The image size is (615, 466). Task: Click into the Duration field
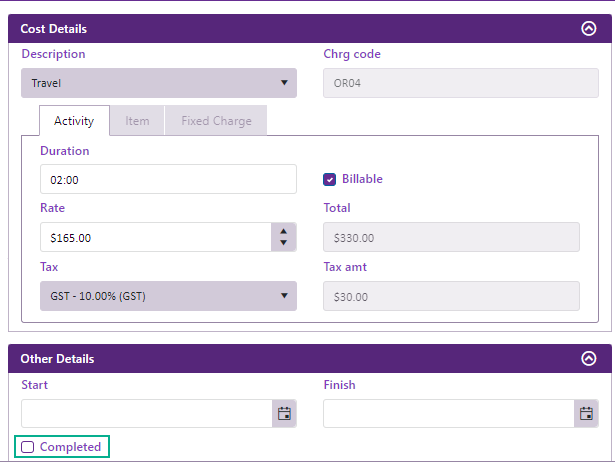pyautogui.click(x=168, y=179)
